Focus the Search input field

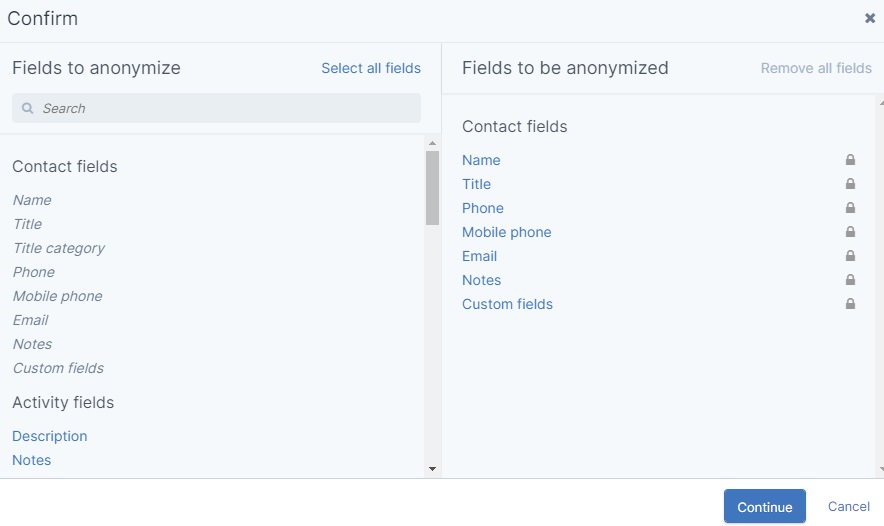216,108
